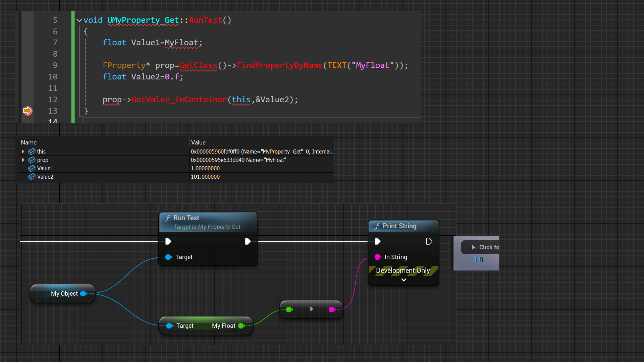Click the breakpoint arrow on line 13
The width and height of the screenshot is (644, 362).
tap(28, 111)
